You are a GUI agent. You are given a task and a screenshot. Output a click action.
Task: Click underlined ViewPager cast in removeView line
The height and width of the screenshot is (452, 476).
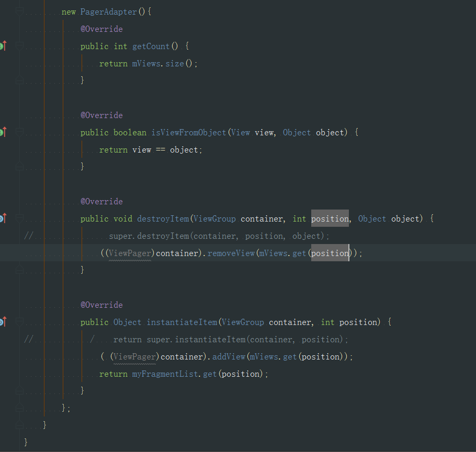pos(130,253)
